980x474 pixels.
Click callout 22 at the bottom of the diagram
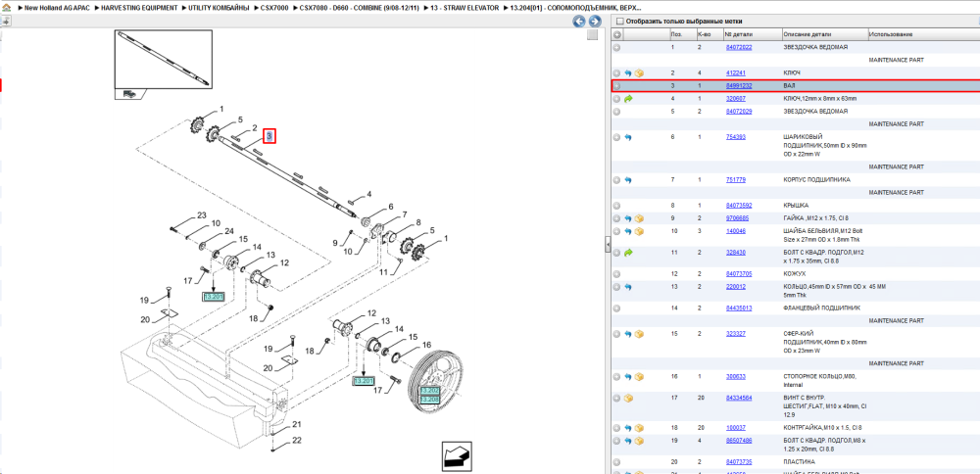[x=297, y=440]
